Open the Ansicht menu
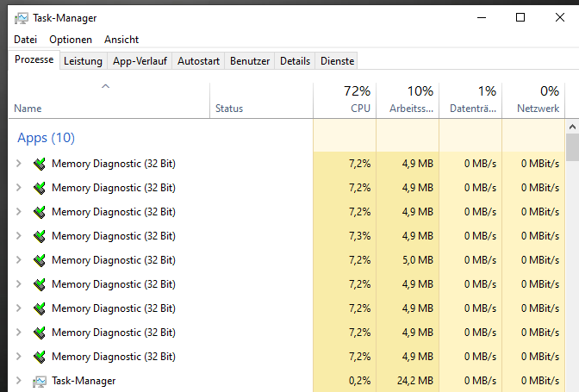 click(121, 40)
